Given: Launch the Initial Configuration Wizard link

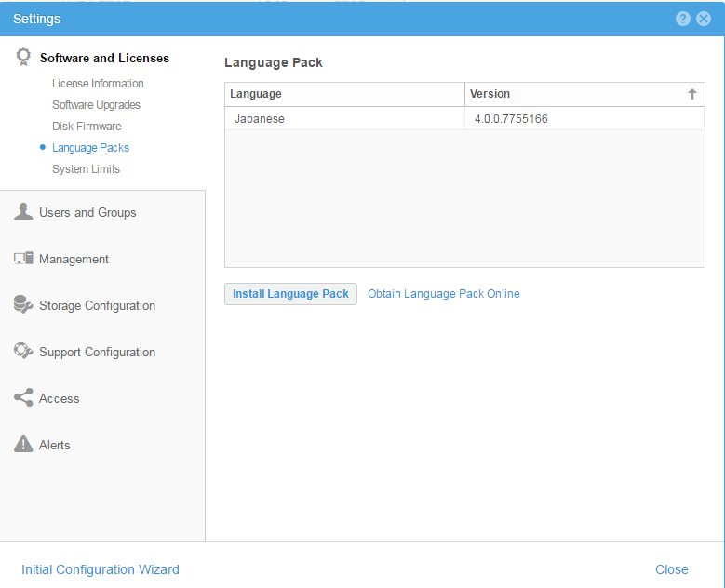Looking at the screenshot, I should pyautogui.click(x=101, y=569).
